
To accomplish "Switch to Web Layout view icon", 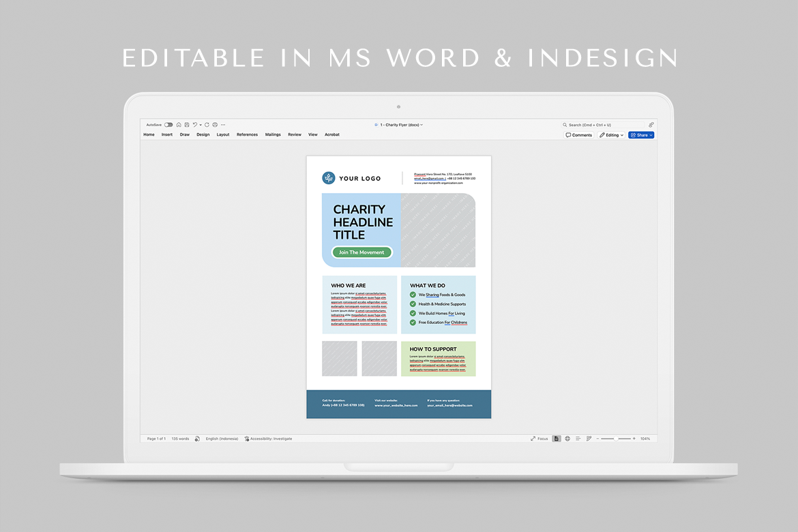I will coord(567,439).
